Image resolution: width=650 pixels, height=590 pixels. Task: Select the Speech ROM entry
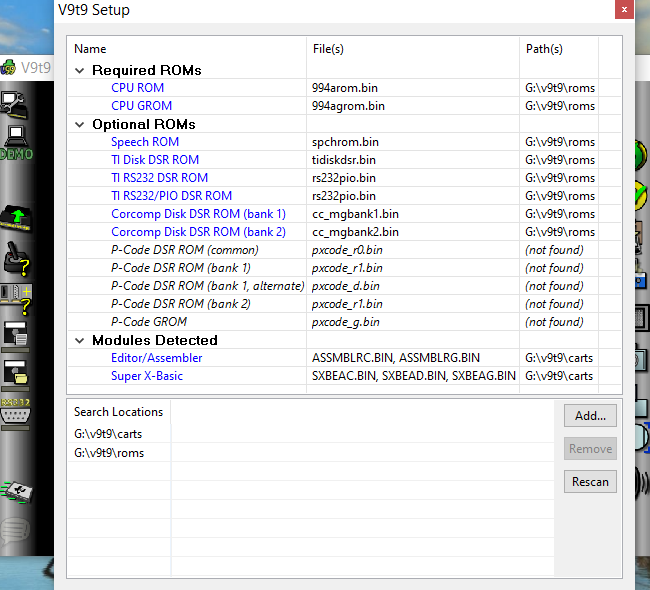click(x=145, y=142)
